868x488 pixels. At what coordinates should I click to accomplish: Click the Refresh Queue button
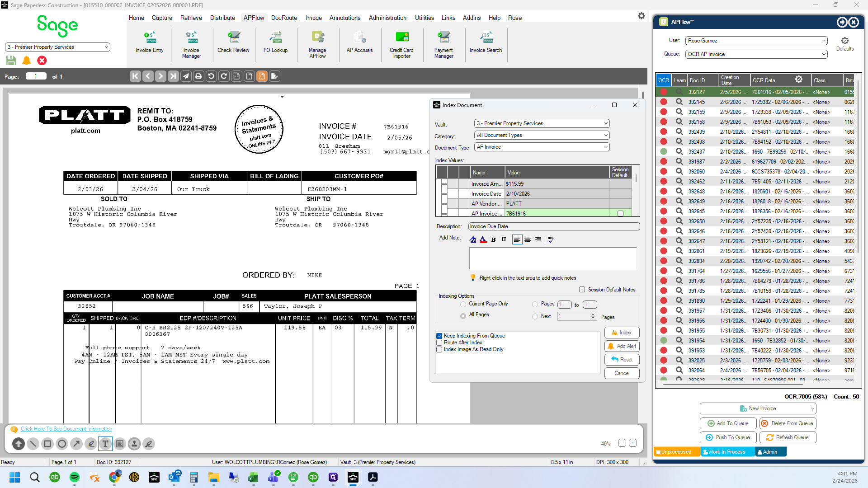pos(788,437)
